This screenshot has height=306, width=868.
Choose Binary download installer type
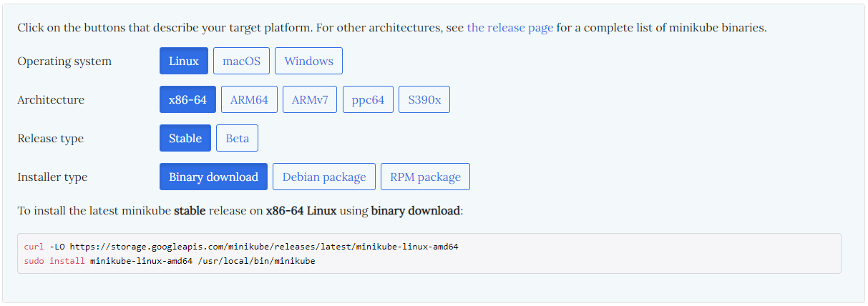(x=213, y=177)
